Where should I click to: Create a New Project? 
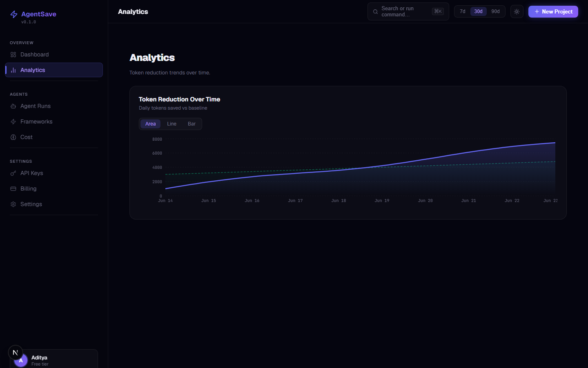pos(553,11)
